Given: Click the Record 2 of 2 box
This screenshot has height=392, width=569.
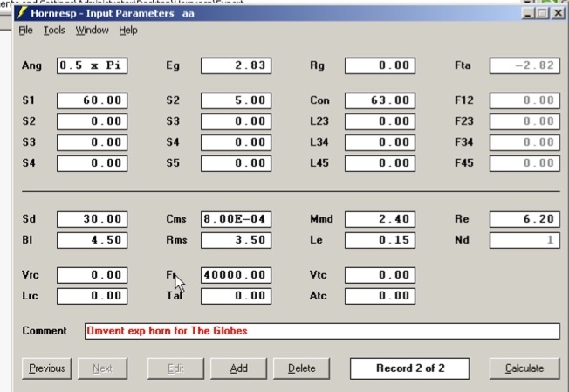Looking at the screenshot, I should click(x=409, y=368).
